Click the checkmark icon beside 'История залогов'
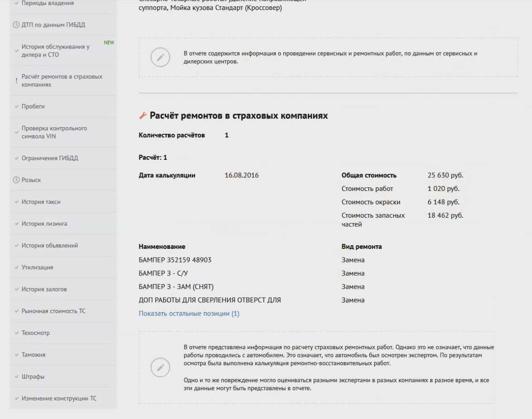The height and width of the screenshot is (419, 532). pyautogui.click(x=17, y=289)
